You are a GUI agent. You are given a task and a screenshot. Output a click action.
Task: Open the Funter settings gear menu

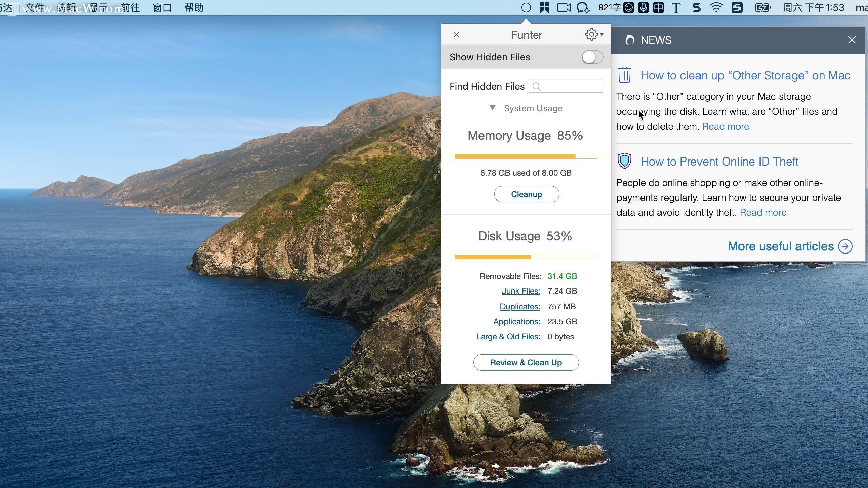(x=591, y=34)
